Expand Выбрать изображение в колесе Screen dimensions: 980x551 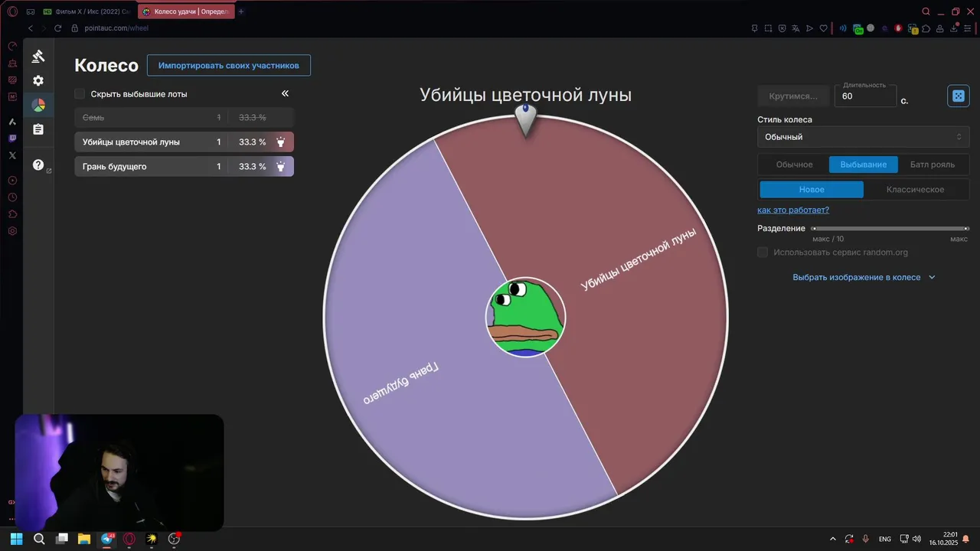click(x=864, y=277)
